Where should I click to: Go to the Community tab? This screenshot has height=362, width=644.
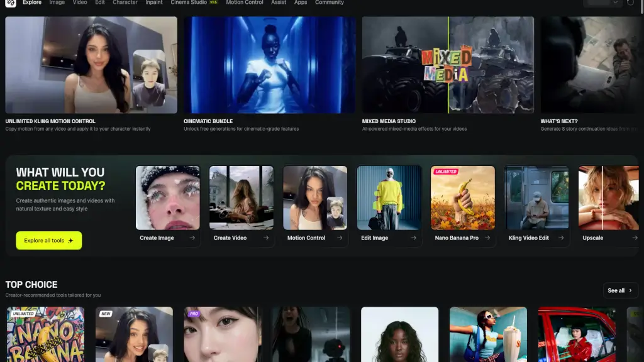329,3
